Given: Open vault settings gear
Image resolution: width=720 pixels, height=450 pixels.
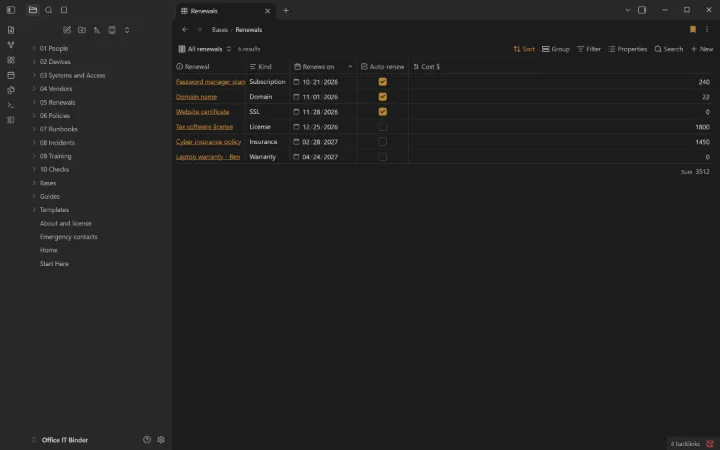Looking at the screenshot, I should [161, 439].
